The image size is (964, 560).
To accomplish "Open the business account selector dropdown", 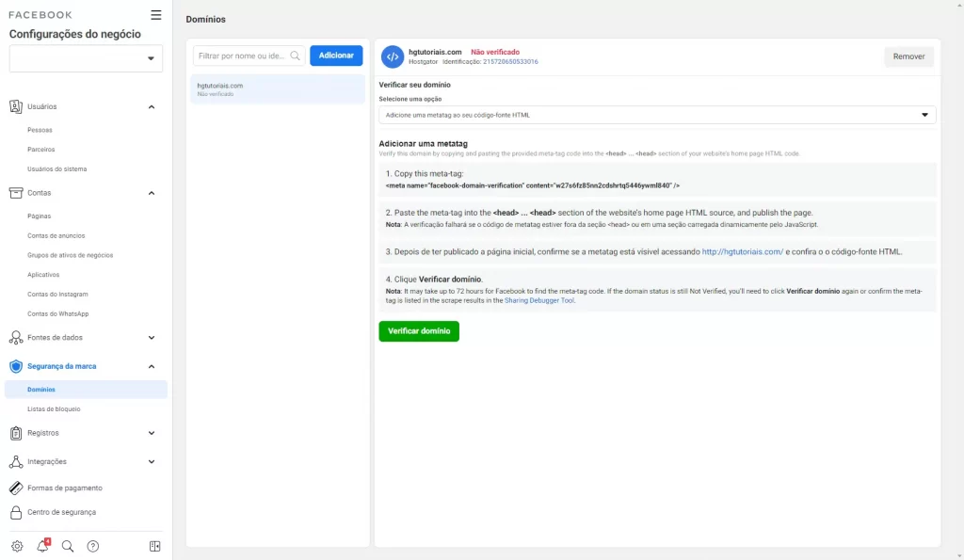I will coord(86,58).
